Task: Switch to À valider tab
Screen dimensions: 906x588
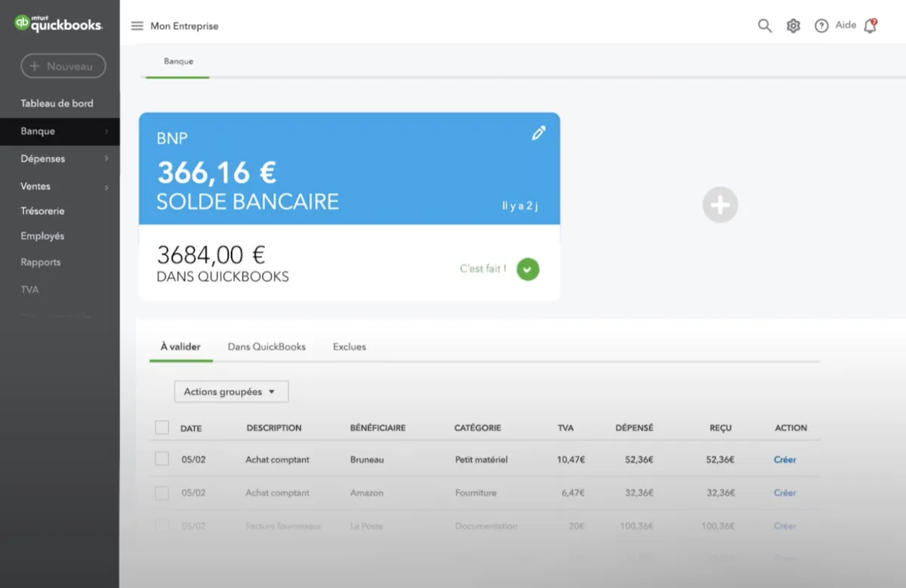Action: pyautogui.click(x=180, y=347)
